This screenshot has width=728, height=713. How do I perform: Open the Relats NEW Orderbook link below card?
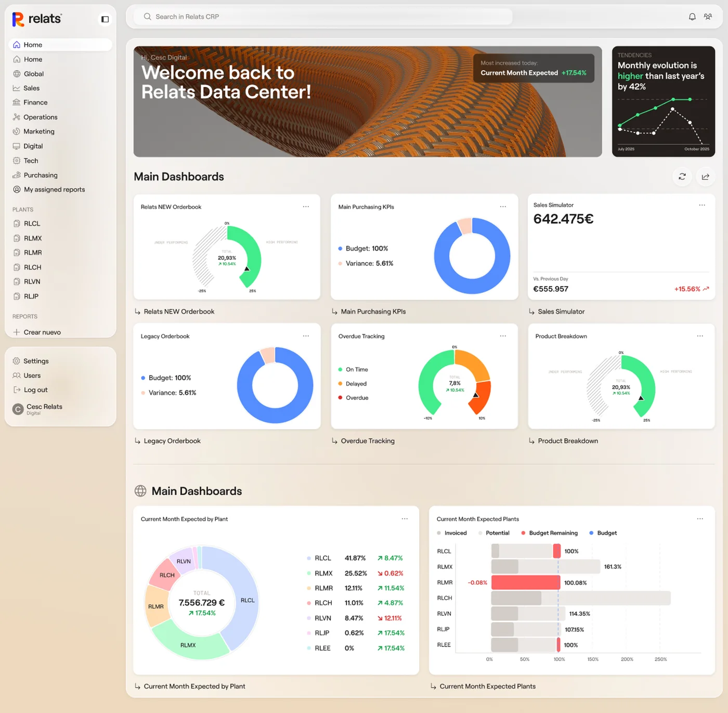click(179, 312)
